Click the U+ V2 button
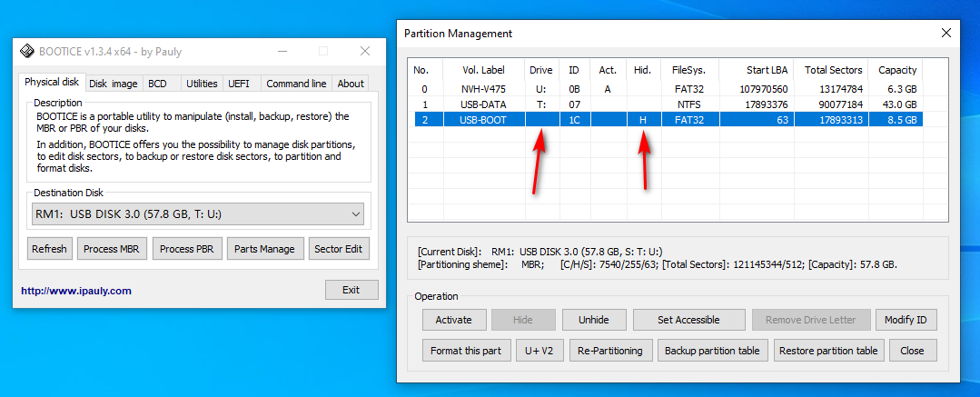The height and width of the screenshot is (397, 980). click(540, 351)
